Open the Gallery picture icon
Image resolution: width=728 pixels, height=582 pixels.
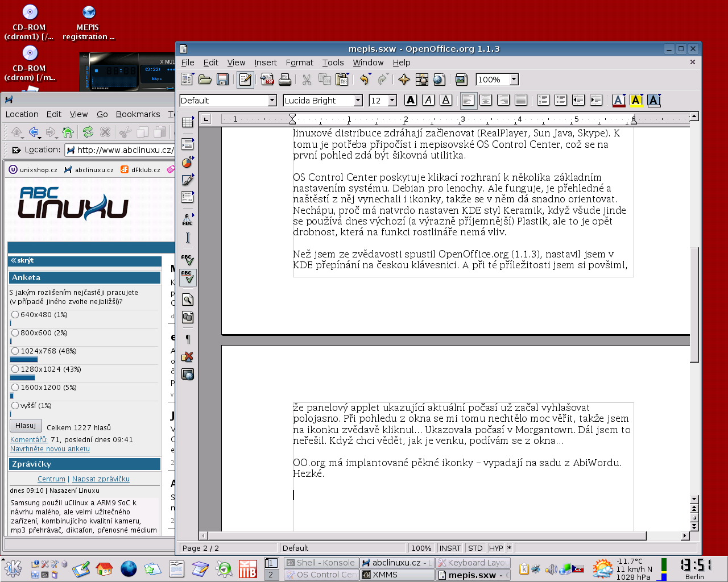[461, 80]
